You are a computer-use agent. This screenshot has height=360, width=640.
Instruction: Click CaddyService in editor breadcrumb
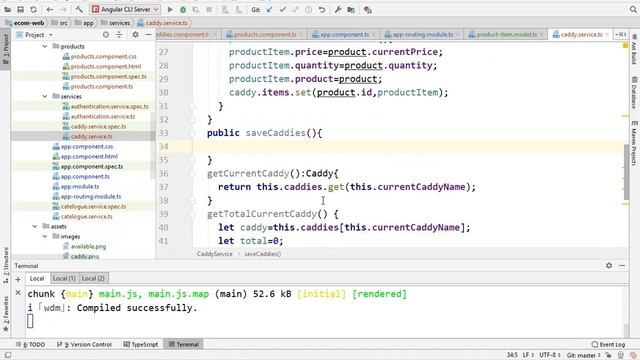click(215, 254)
